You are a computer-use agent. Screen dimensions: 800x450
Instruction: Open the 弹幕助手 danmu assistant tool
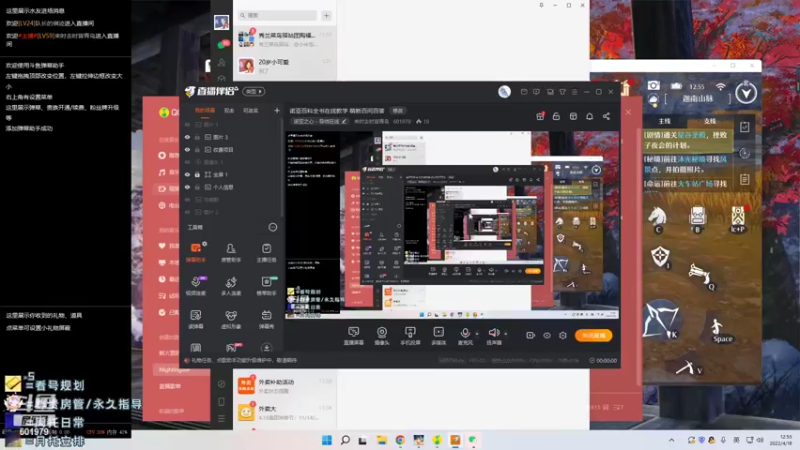(x=195, y=252)
